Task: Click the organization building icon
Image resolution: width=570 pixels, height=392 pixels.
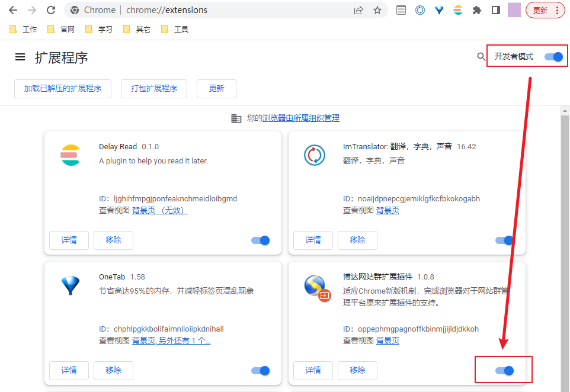Action: (236, 118)
